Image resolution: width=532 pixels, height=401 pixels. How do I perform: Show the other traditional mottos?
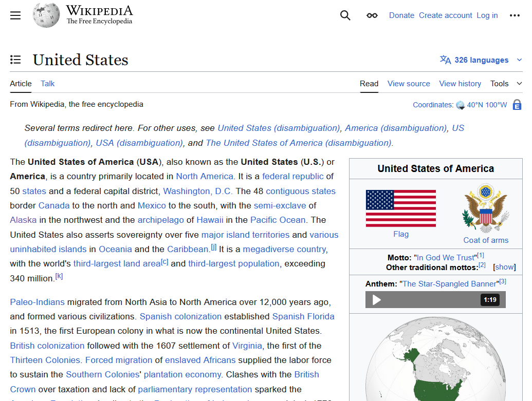tap(504, 267)
